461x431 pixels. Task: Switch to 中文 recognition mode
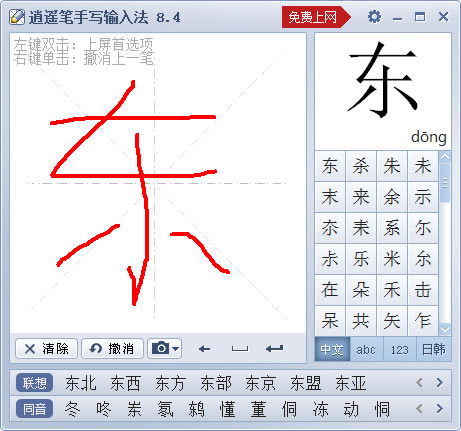click(x=332, y=349)
